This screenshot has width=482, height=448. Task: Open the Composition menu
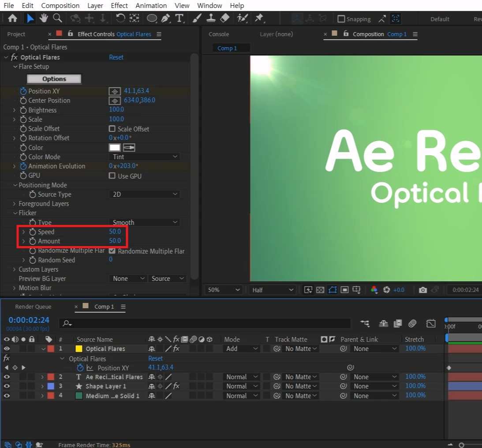point(60,6)
